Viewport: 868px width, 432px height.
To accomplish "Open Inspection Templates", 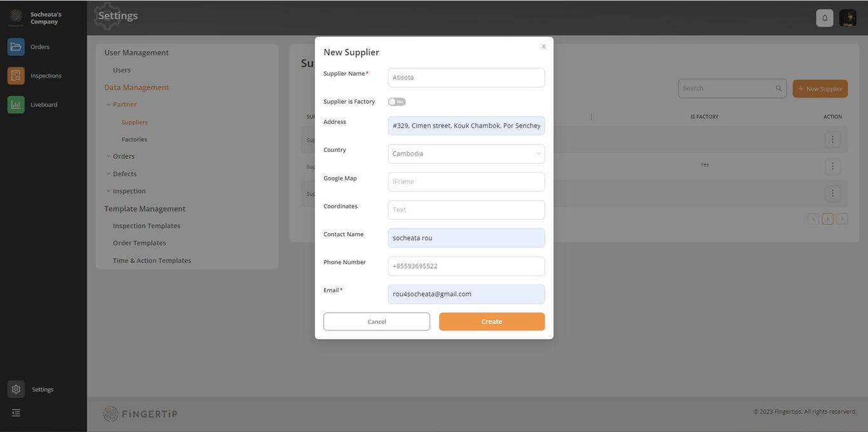I will [147, 226].
